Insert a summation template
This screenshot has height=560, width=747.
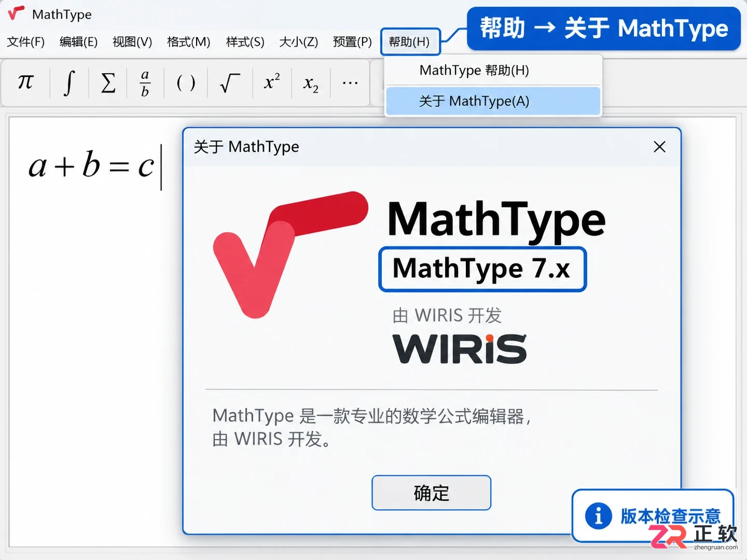108,82
